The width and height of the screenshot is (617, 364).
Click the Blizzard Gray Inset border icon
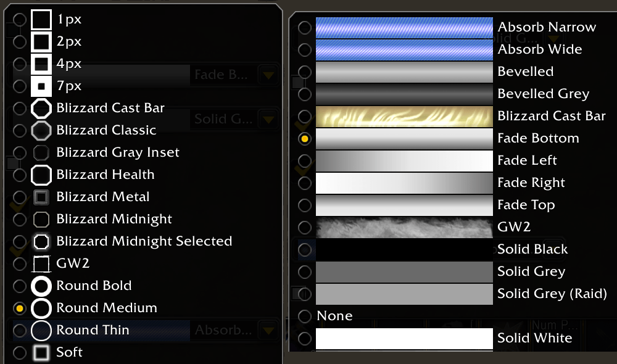tap(41, 152)
